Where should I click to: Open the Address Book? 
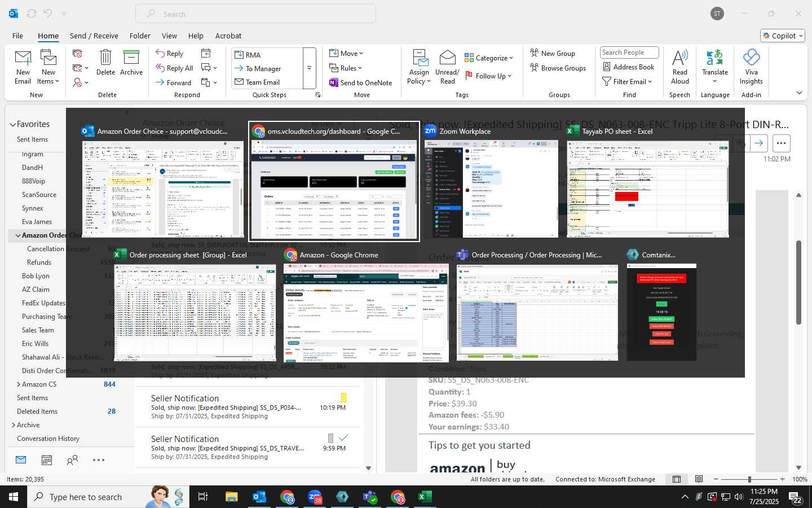(629, 67)
